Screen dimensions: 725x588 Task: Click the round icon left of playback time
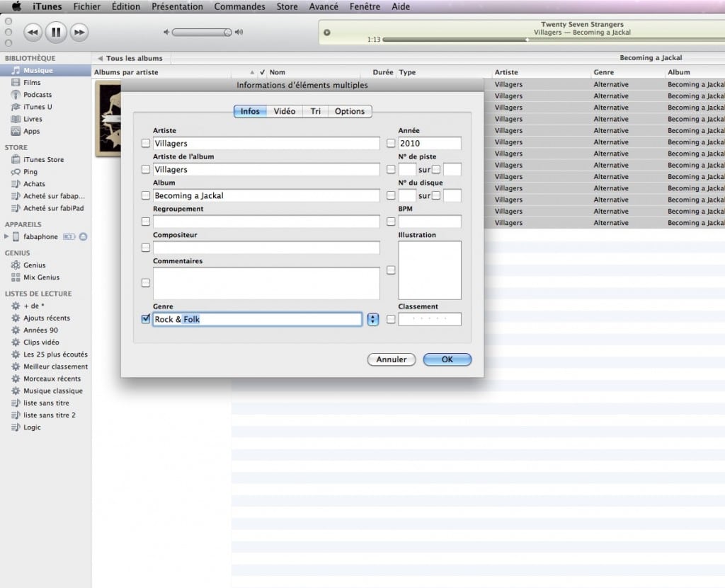327,33
